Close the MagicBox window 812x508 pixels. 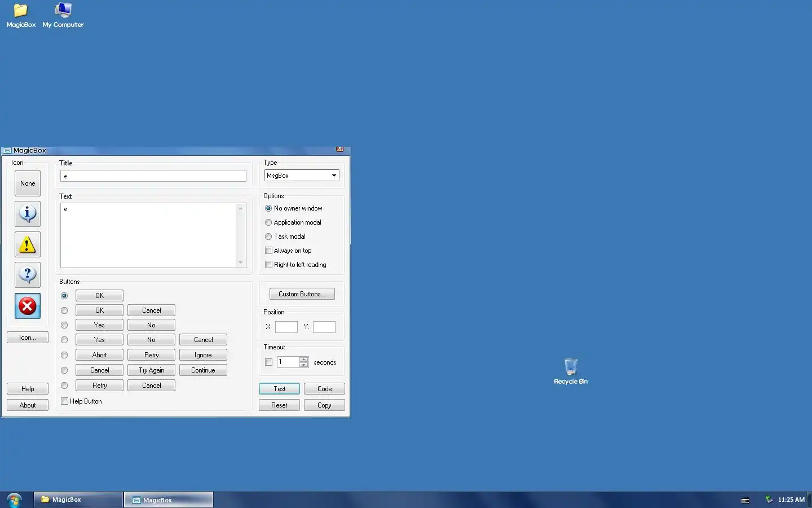tap(339, 149)
